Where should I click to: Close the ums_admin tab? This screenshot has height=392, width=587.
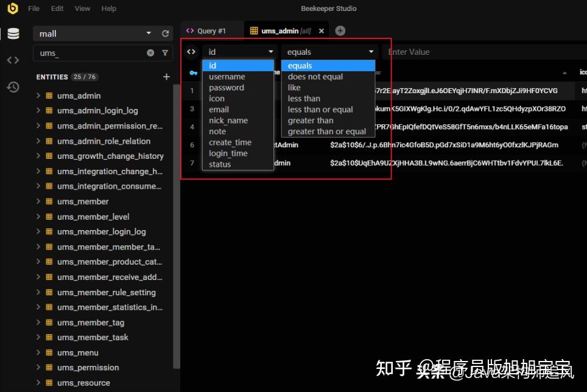point(321,31)
